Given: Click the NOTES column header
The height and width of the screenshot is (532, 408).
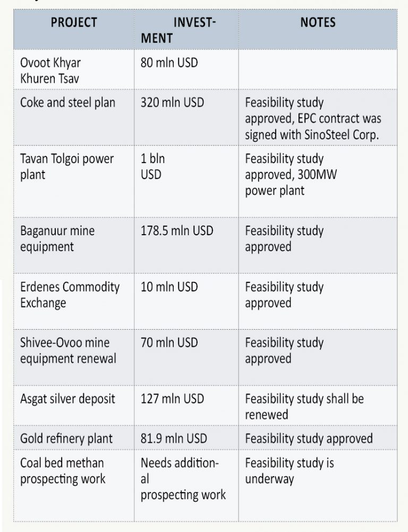Looking at the screenshot, I should 318,30.
